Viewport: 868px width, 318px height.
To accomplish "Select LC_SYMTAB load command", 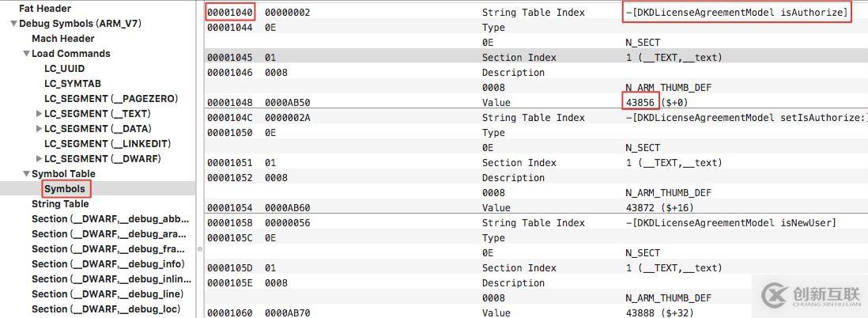I will 72,84.
